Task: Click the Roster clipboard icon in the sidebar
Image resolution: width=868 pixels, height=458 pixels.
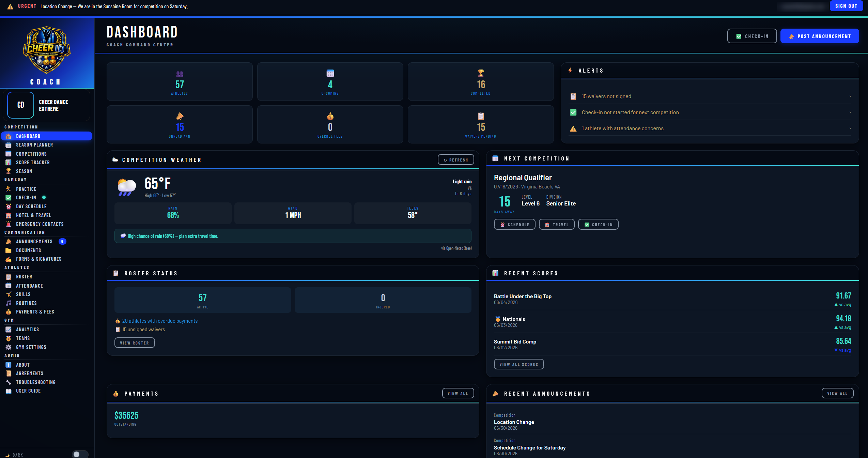Action: (9, 277)
